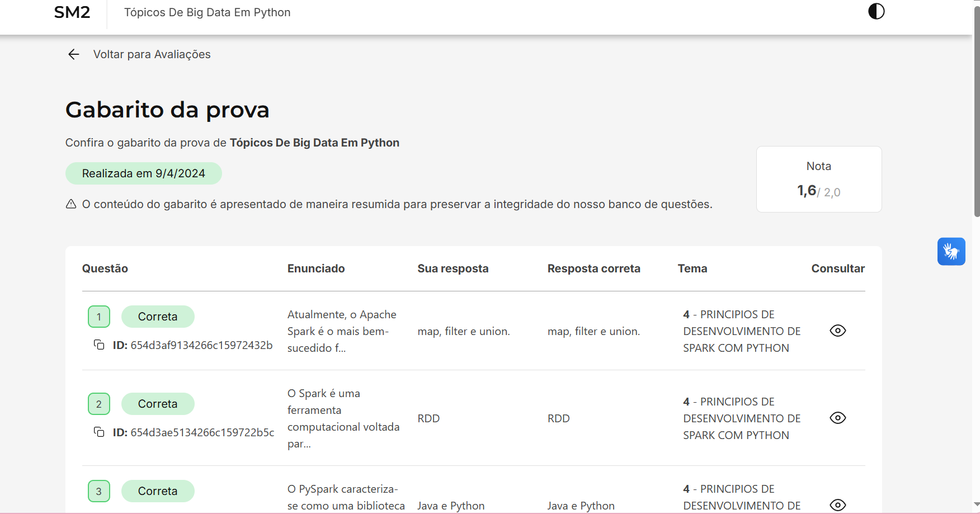
Task: Click question 2 theme PRINCIPIOS DE DESENVOLVIMENTO
Action: point(742,418)
